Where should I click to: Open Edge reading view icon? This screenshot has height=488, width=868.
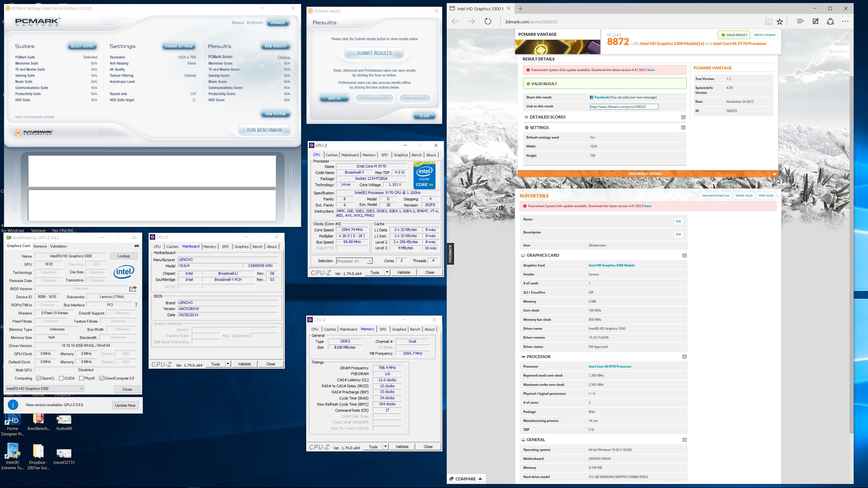769,22
